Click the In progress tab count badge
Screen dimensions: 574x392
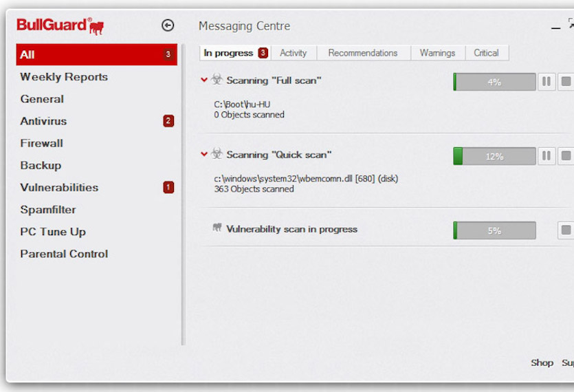(263, 53)
